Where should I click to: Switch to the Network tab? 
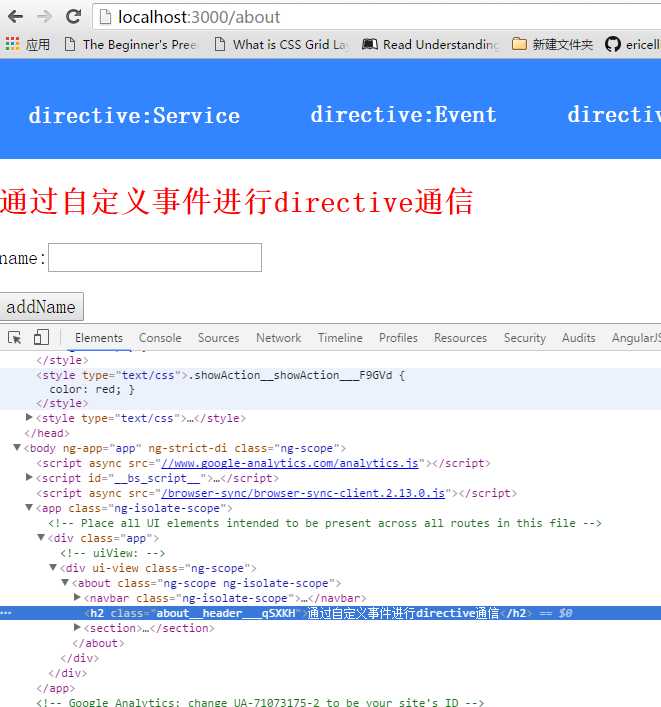point(279,338)
